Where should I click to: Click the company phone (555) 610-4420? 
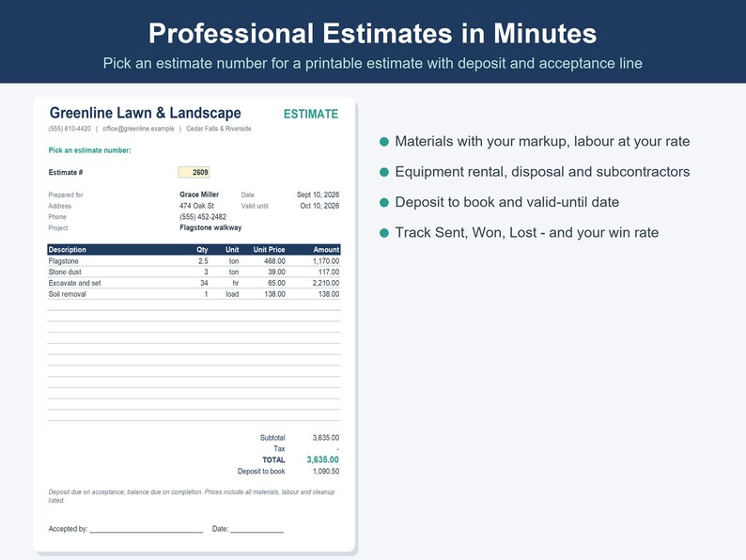70,129
